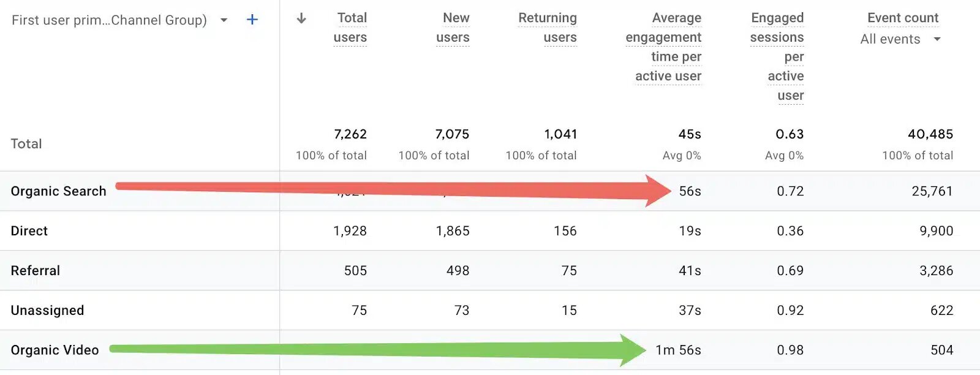This screenshot has width=980, height=375.
Task: Click the total event count 40,485
Action: coord(930,134)
